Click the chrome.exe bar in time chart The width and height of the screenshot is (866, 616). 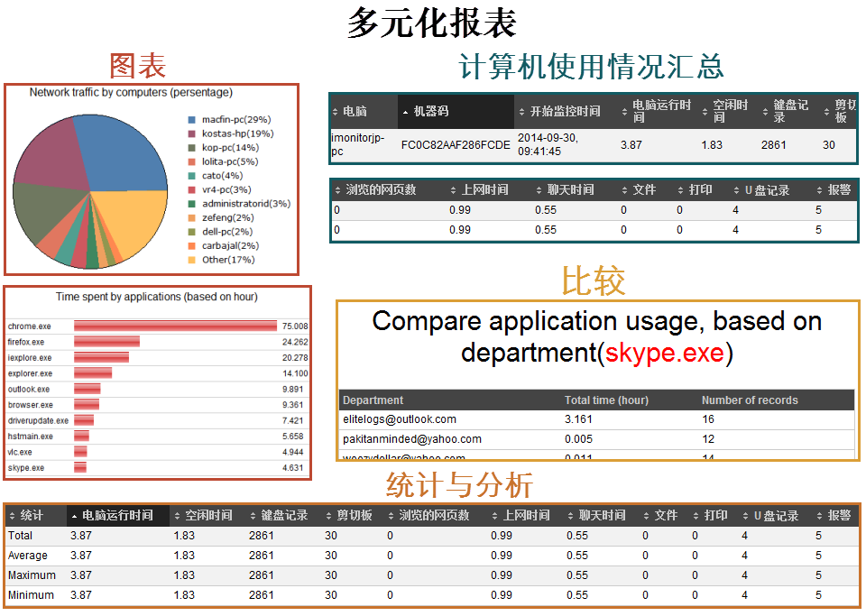tap(175, 326)
